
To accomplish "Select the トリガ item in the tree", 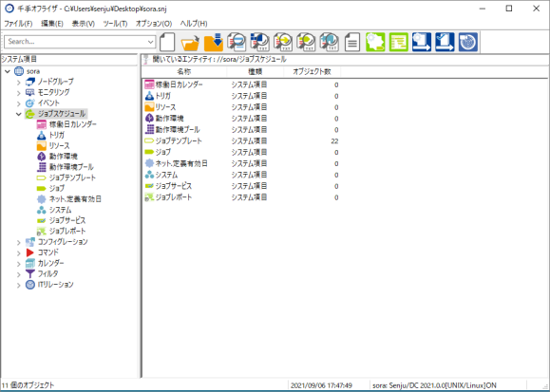I will click(x=56, y=135).
